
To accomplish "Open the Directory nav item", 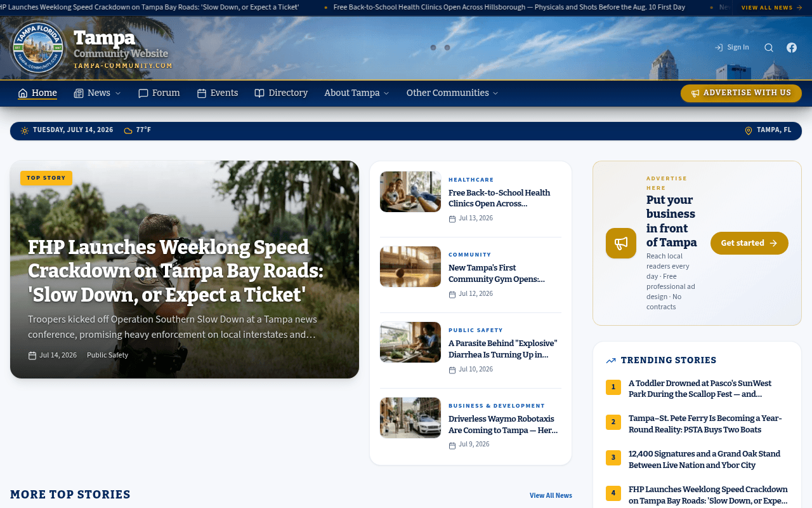I will tap(281, 93).
